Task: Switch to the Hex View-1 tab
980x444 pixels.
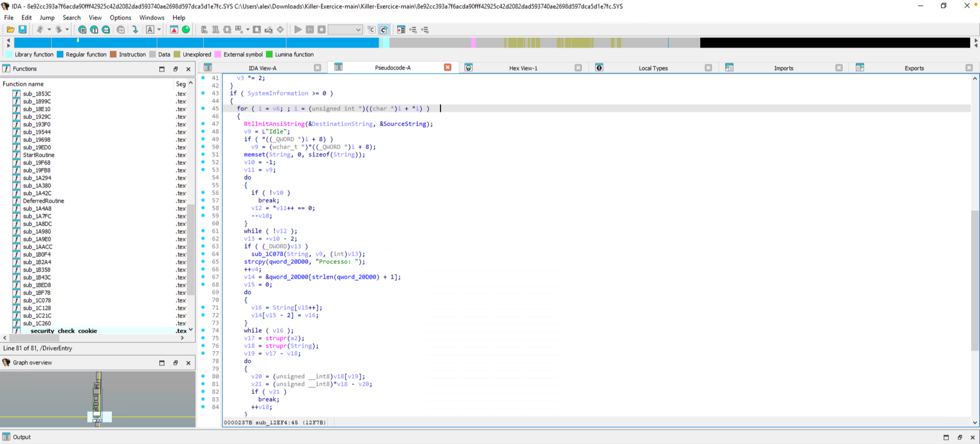Action: click(523, 68)
